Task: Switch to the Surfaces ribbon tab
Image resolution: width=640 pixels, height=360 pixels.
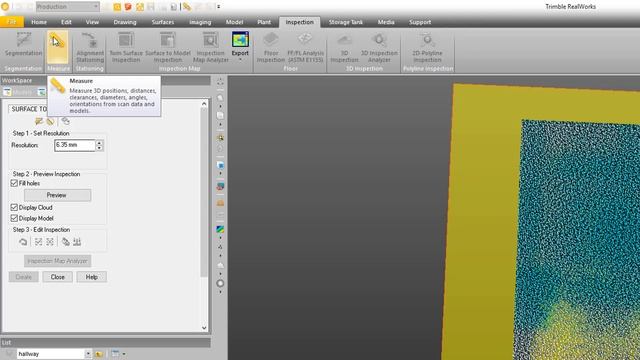Action: (163, 22)
